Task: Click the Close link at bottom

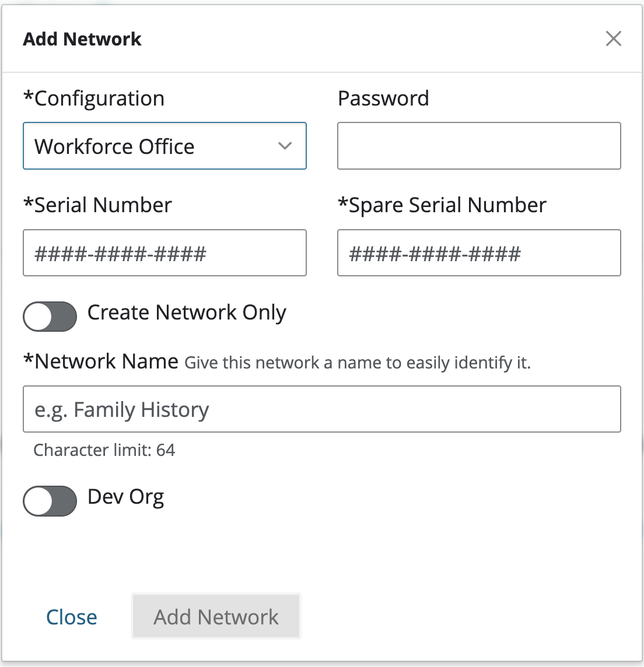Action: 72,617
